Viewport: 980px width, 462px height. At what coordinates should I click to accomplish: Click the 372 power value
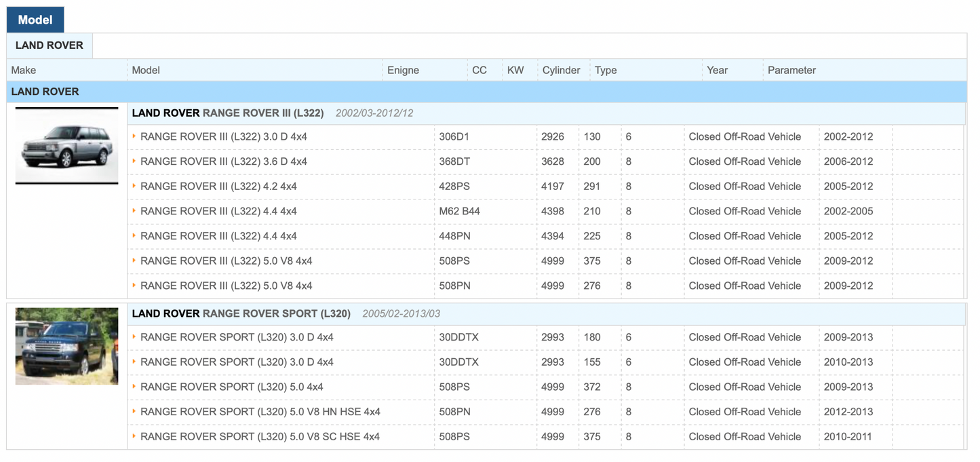coord(592,387)
